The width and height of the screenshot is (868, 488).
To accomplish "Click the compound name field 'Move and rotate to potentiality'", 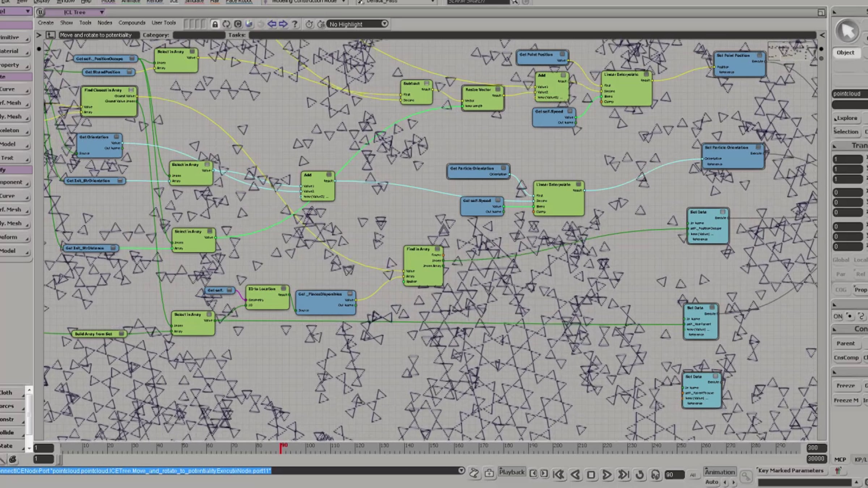I will (99, 35).
